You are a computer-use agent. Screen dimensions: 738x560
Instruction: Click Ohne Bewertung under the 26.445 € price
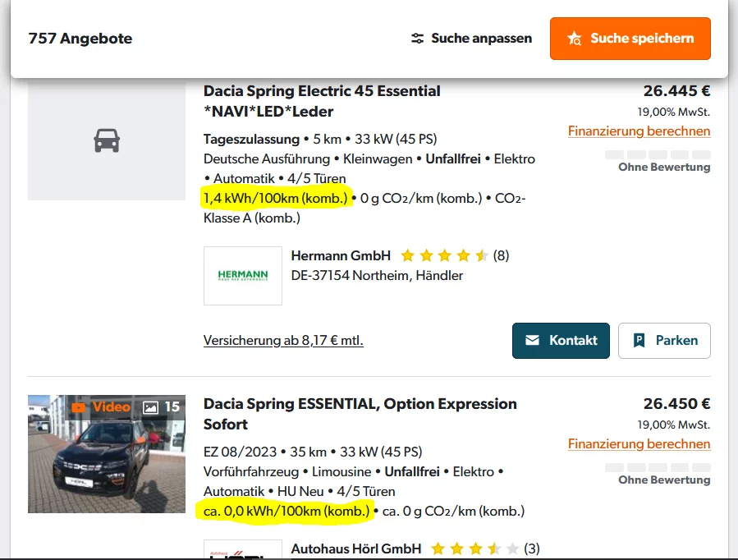point(664,167)
